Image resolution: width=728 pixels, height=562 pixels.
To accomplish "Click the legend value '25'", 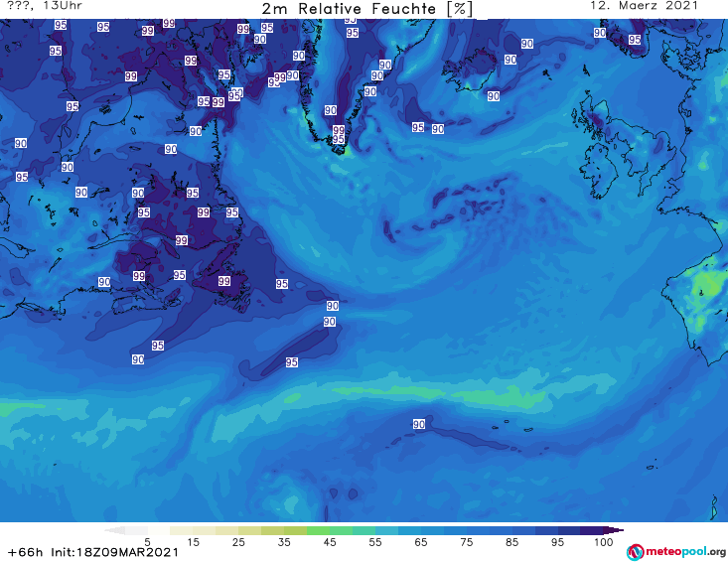I will point(238,542).
